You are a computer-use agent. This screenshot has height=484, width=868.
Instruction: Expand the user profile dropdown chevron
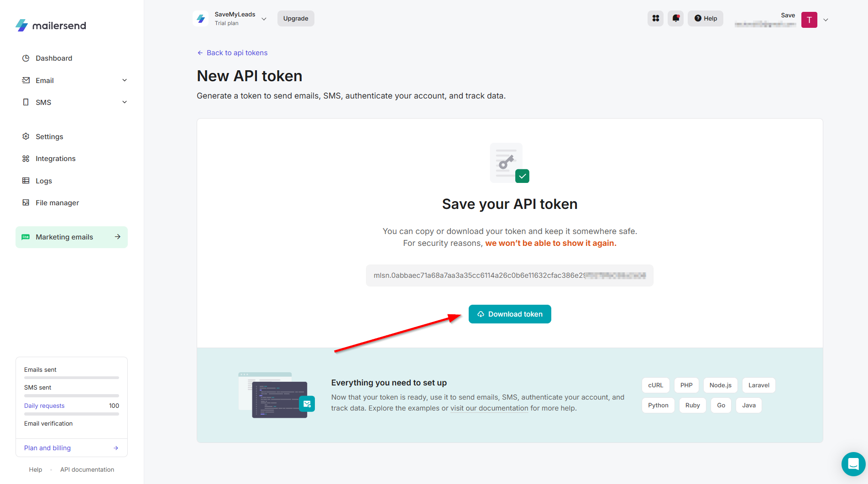(x=826, y=20)
